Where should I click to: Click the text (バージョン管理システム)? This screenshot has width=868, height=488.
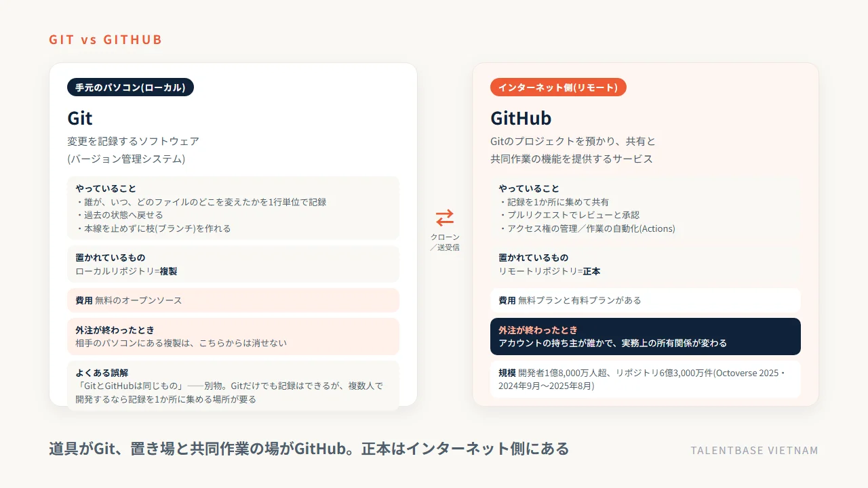pyautogui.click(x=126, y=159)
